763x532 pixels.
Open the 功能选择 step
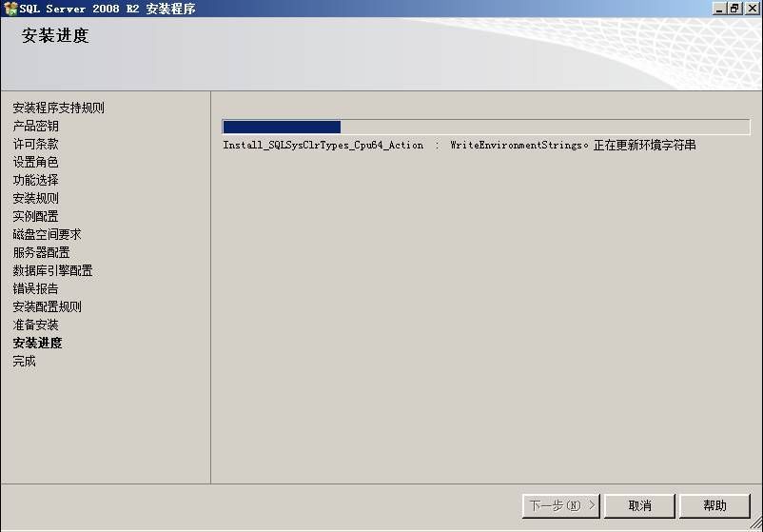pyautogui.click(x=35, y=180)
